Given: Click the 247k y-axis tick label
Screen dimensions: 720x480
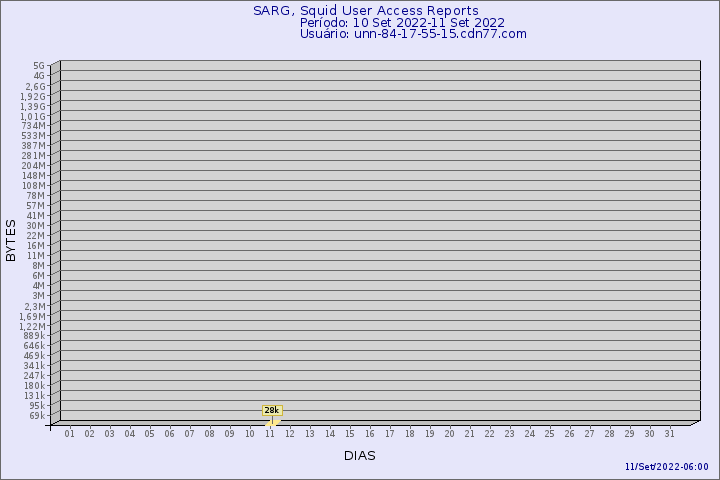Looking at the screenshot, I should (34, 376).
